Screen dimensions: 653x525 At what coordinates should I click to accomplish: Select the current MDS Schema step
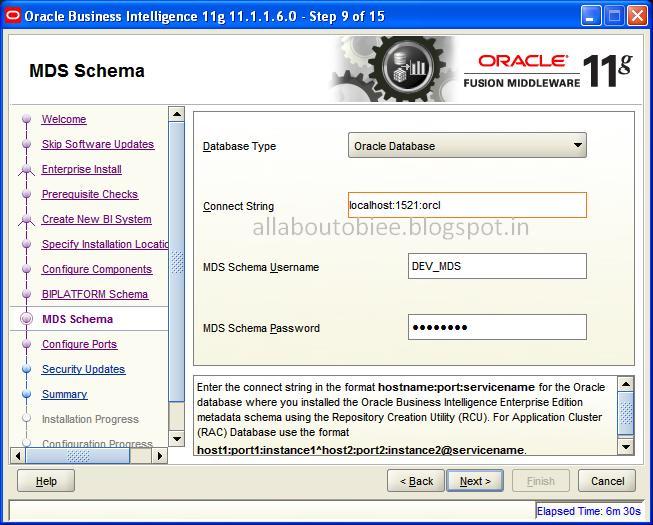coord(77,319)
